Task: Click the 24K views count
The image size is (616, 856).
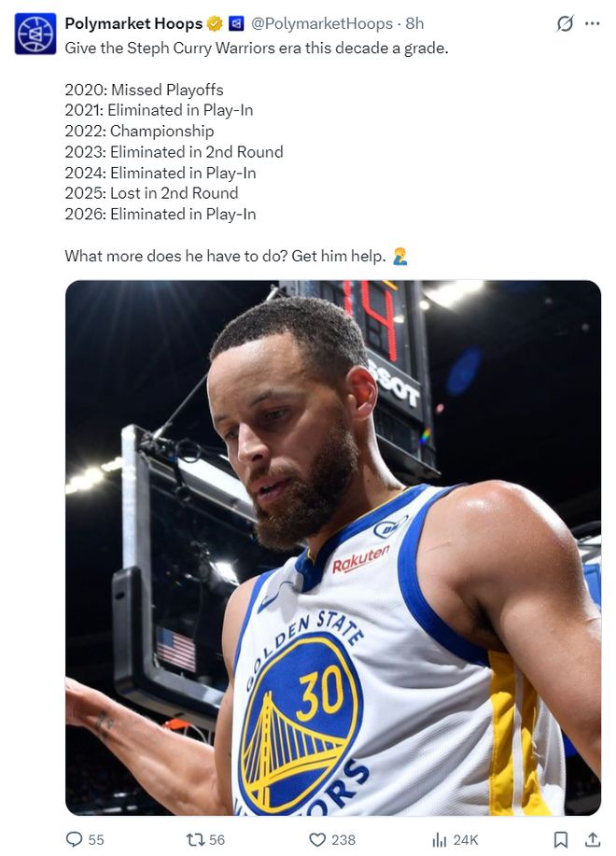Action: (465, 839)
